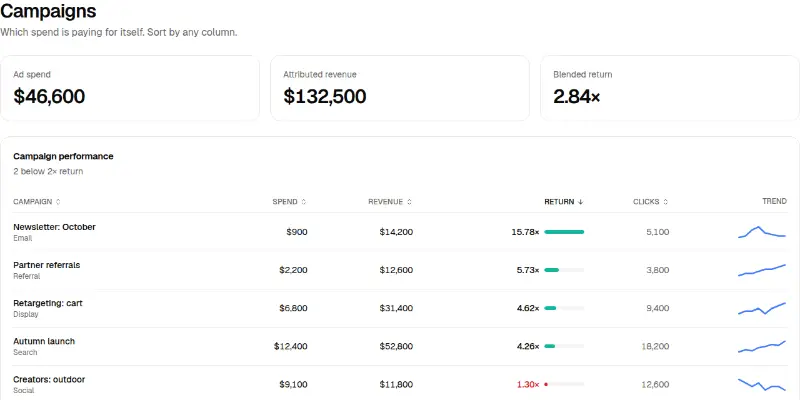Click the Creators: outdoor return bar
Viewport: 800px width, 400px height.
coord(564,384)
